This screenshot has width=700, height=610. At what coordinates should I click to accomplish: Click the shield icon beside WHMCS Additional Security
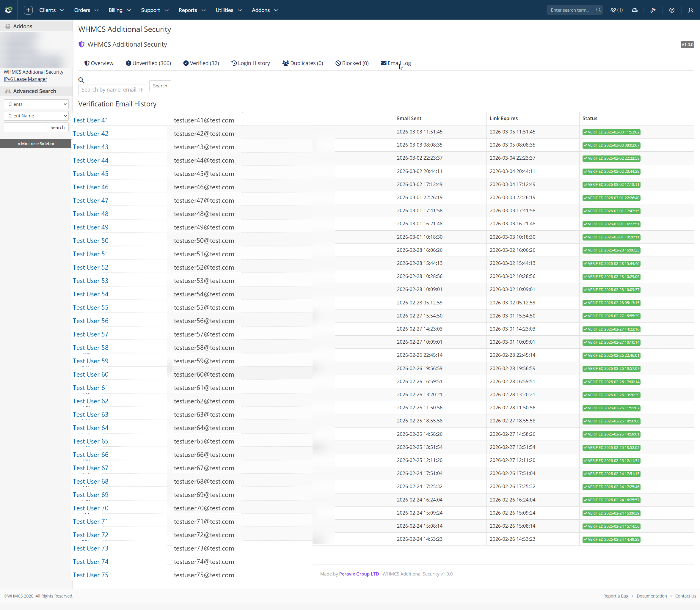(x=81, y=44)
